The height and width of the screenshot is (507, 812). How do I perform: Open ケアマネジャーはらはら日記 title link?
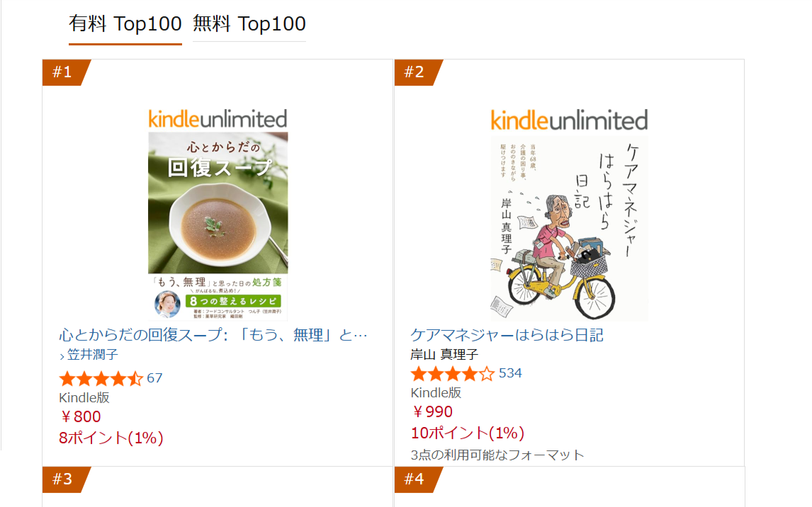pos(507,335)
